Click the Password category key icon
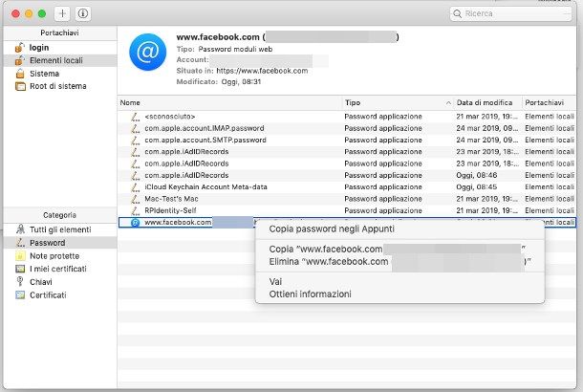 (x=20, y=243)
